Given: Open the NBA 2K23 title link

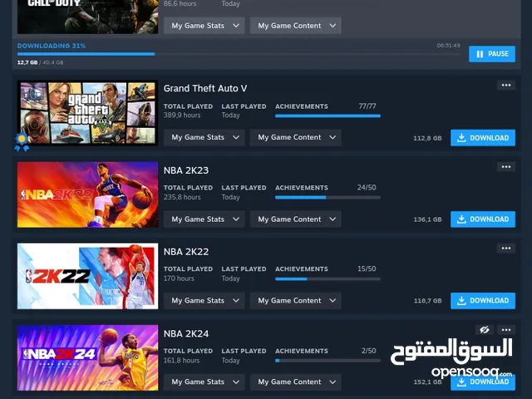Looking at the screenshot, I should pyautogui.click(x=186, y=170).
